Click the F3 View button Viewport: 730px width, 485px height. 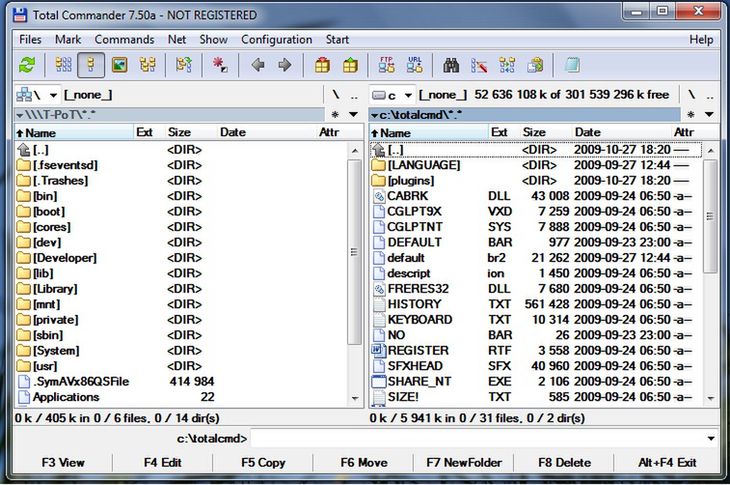pyautogui.click(x=63, y=463)
